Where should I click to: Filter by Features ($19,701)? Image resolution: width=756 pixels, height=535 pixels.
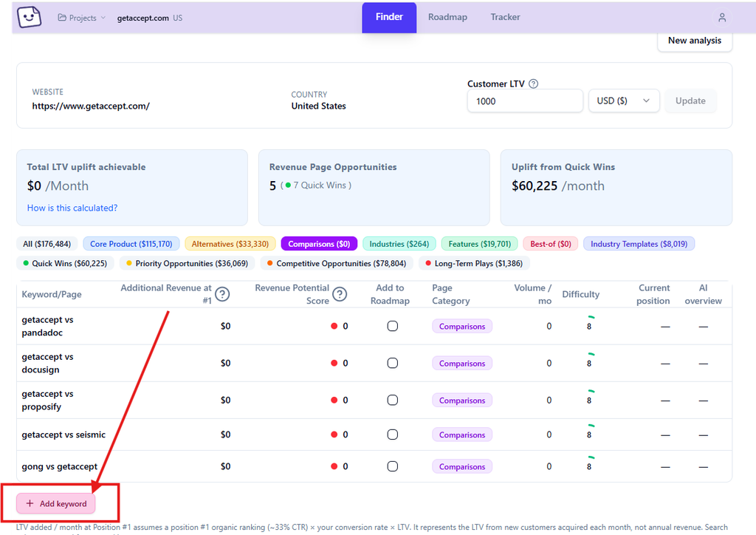tap(480, 244)
